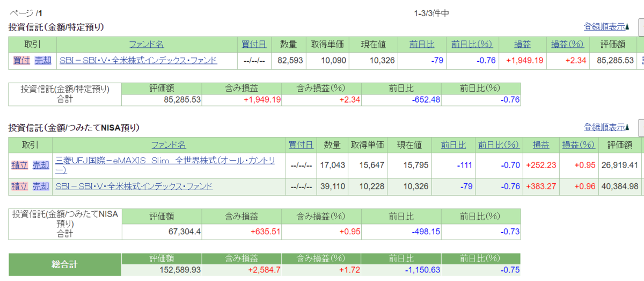Select valuation 40,384.98
The image size is (644, 281).
[620, 186]
